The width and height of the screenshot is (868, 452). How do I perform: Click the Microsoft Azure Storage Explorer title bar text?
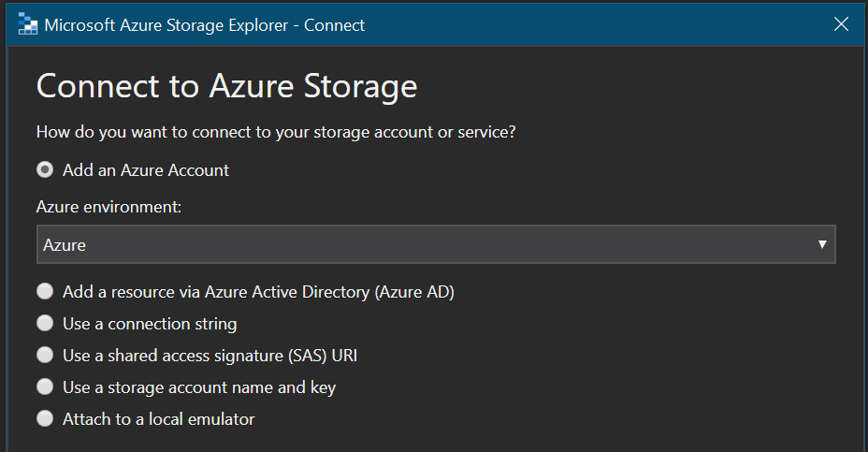tap(205, 25)
